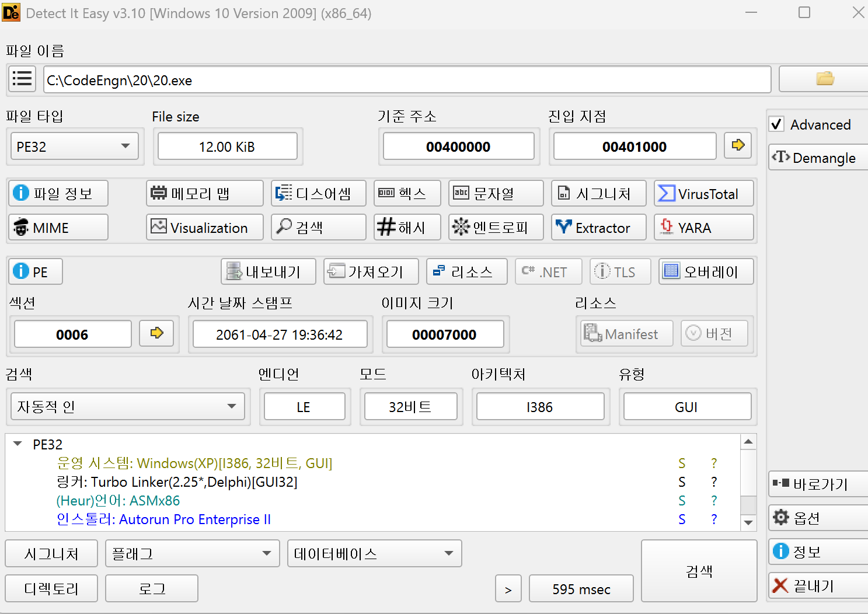
Task: Open the 메모리 맵 memory map
Action: point(205,193)
